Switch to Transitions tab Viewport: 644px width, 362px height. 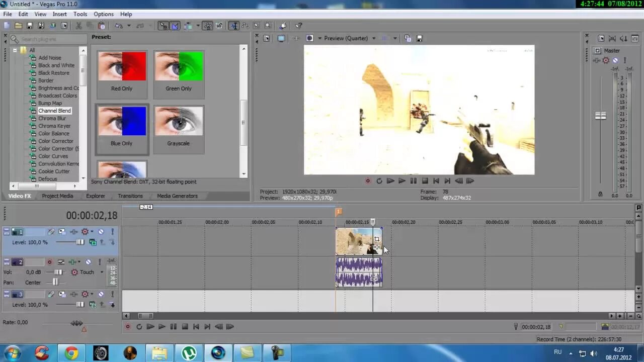point(130,196)
